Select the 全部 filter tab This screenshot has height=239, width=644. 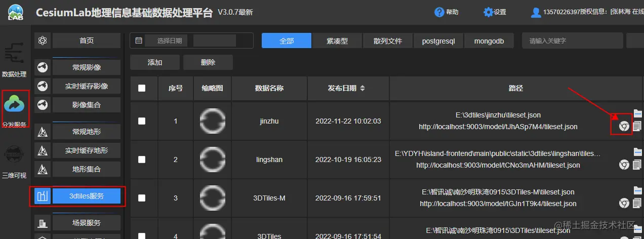coord(287,41)
